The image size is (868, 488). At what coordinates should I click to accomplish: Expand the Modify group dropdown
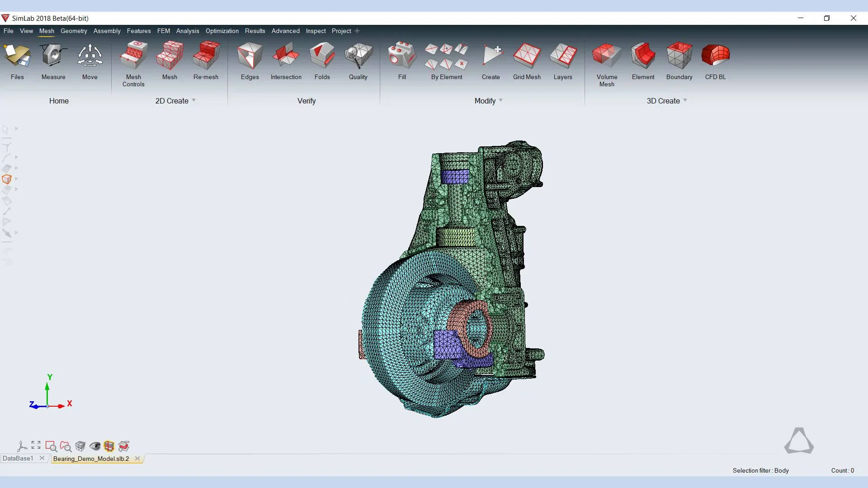(500, 100)
